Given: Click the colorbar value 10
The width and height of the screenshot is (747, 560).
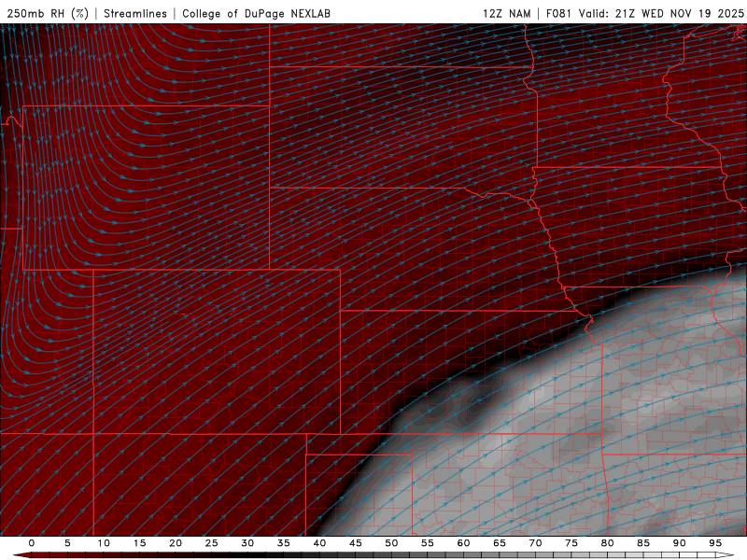Looking at the screenshot, I should click(104, 543).
